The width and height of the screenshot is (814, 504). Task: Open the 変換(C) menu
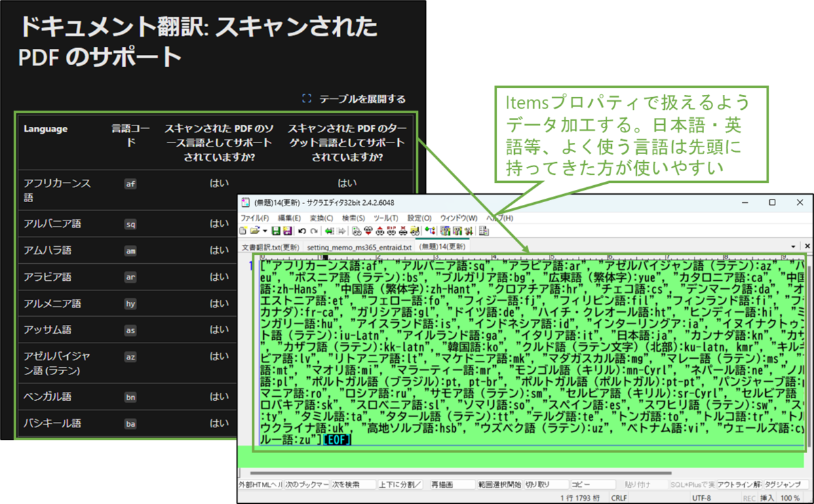tap(322, 218)
